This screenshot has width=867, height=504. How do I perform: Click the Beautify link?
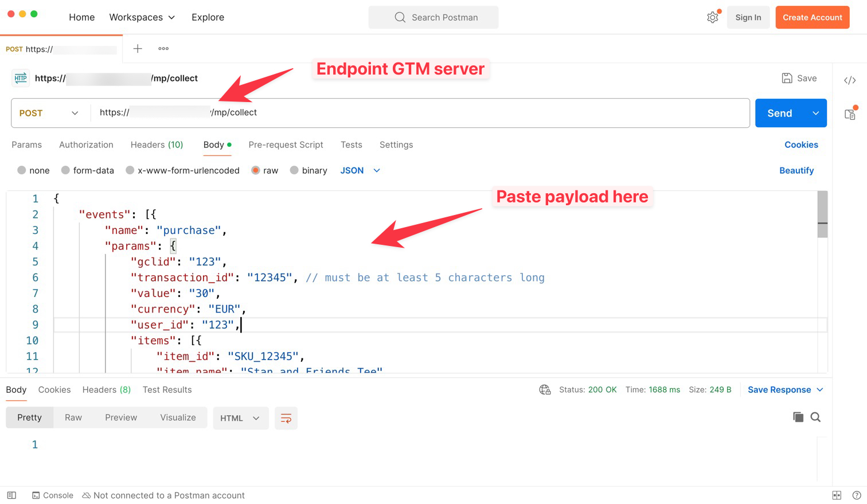(x=796, y=170)
